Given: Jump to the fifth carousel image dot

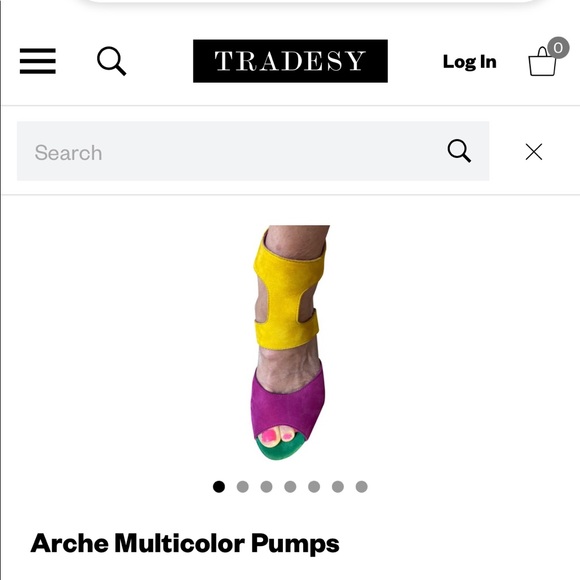Looking at the screenshot, I should pos(314,486).
